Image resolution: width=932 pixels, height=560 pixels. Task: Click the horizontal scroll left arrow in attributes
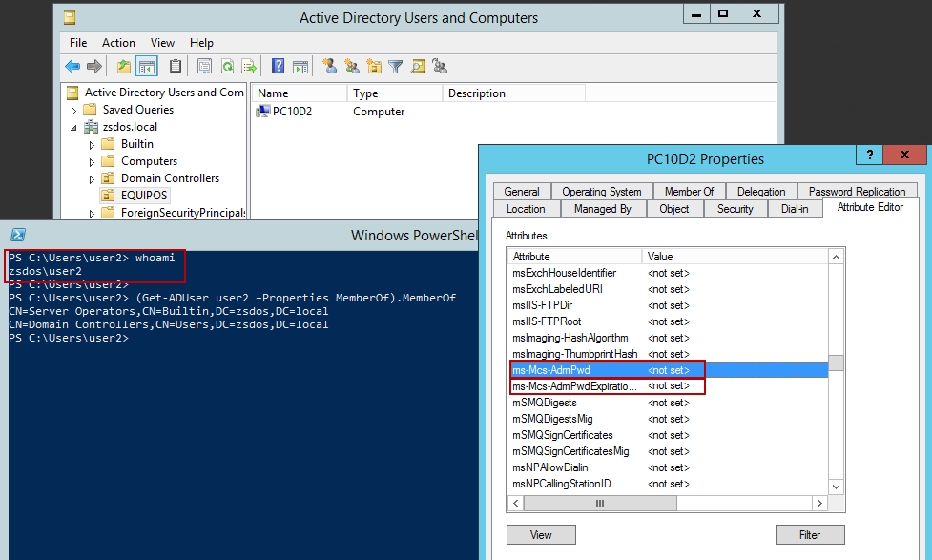click(x=516, y=503)
